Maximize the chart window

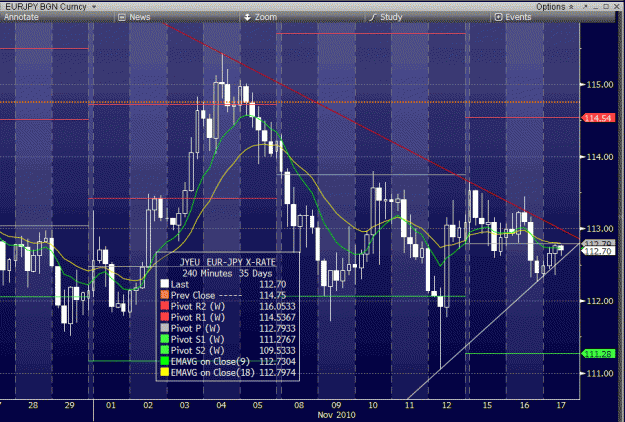tap(606, 6)
